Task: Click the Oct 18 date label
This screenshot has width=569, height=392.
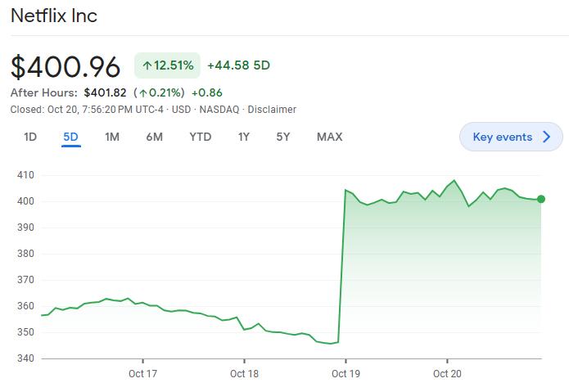Action: point(244,374)
